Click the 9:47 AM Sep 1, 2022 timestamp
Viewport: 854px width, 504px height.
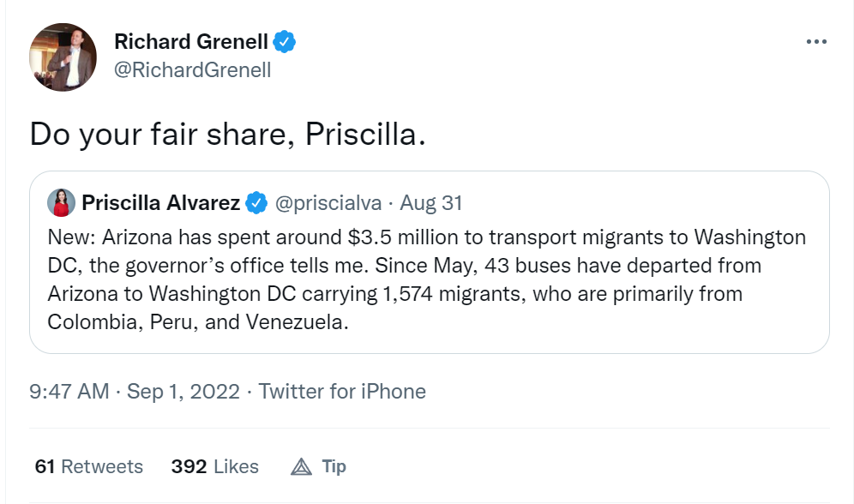click(135, 392)
